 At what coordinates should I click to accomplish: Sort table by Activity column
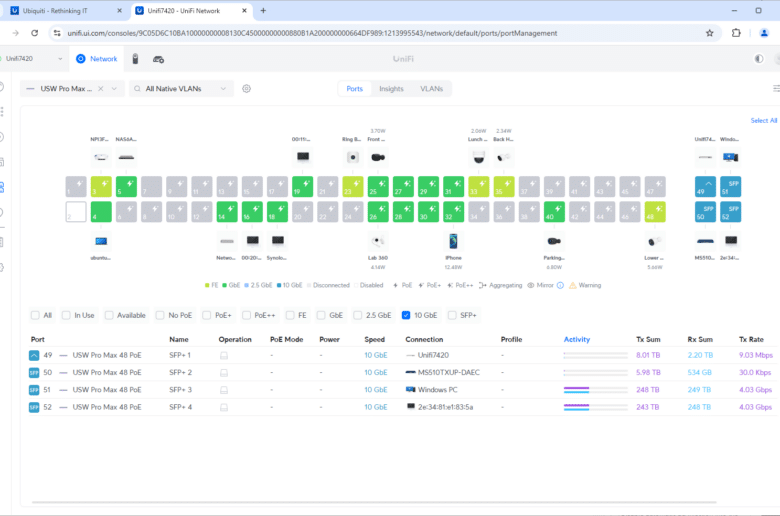[577, 339]
